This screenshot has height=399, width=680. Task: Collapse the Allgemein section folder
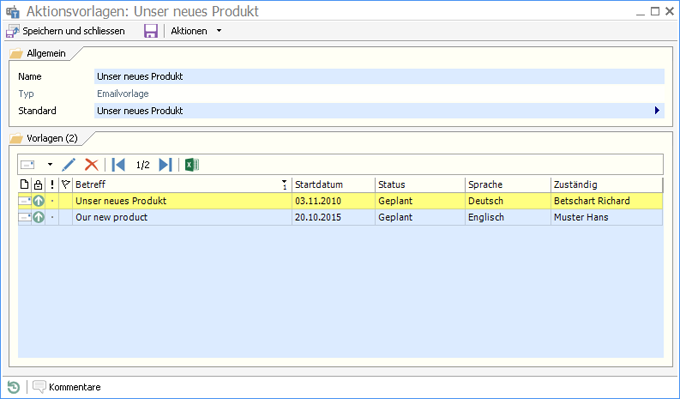pos(16,54)
